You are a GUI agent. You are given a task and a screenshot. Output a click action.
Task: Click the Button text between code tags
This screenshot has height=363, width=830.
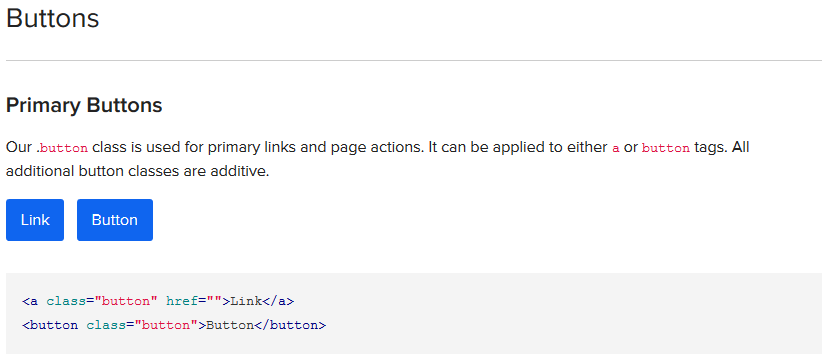[x=230, y=325]
